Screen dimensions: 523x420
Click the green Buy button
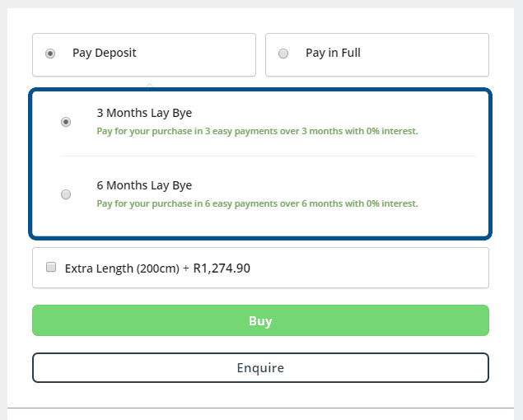pos(260,320)
